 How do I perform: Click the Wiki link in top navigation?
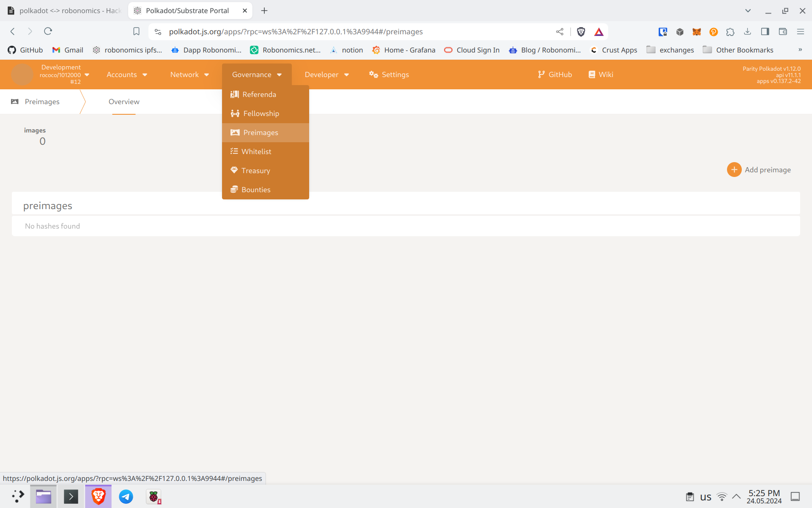[x=601, y=75]
